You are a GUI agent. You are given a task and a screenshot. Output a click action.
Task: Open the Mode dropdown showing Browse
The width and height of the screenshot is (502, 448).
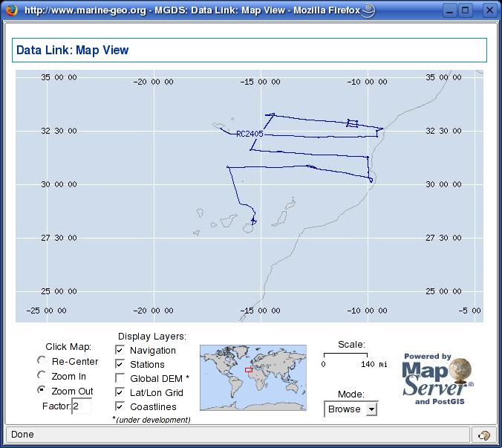(351, 409)
